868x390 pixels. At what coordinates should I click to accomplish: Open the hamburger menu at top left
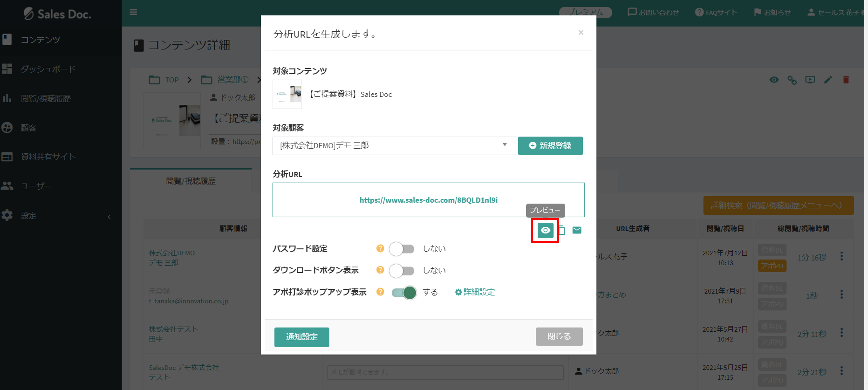133,12
